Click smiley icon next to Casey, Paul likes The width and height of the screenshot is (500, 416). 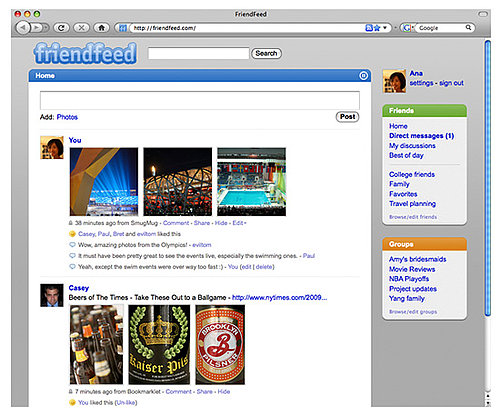(x=72, y=234)
